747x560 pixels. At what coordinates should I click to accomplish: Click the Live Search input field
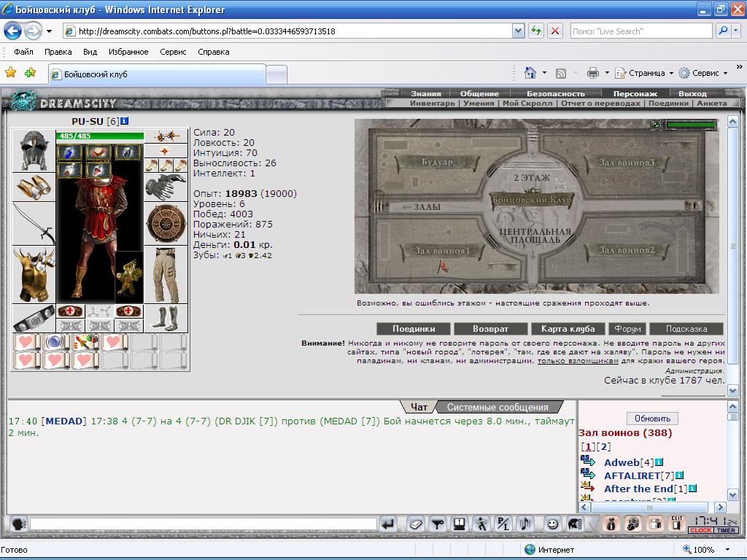[x=641, y=31]
